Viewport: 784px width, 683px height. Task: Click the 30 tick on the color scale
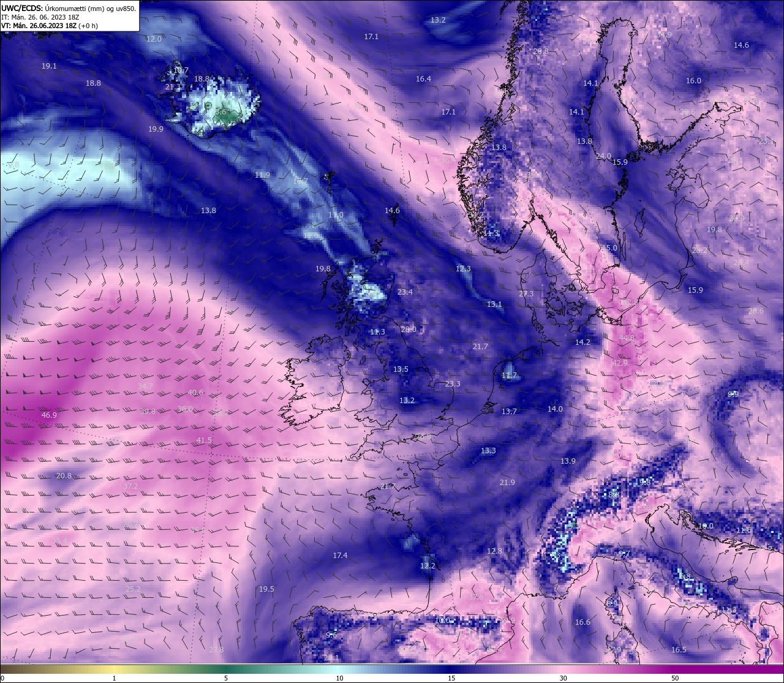[563, 678]
